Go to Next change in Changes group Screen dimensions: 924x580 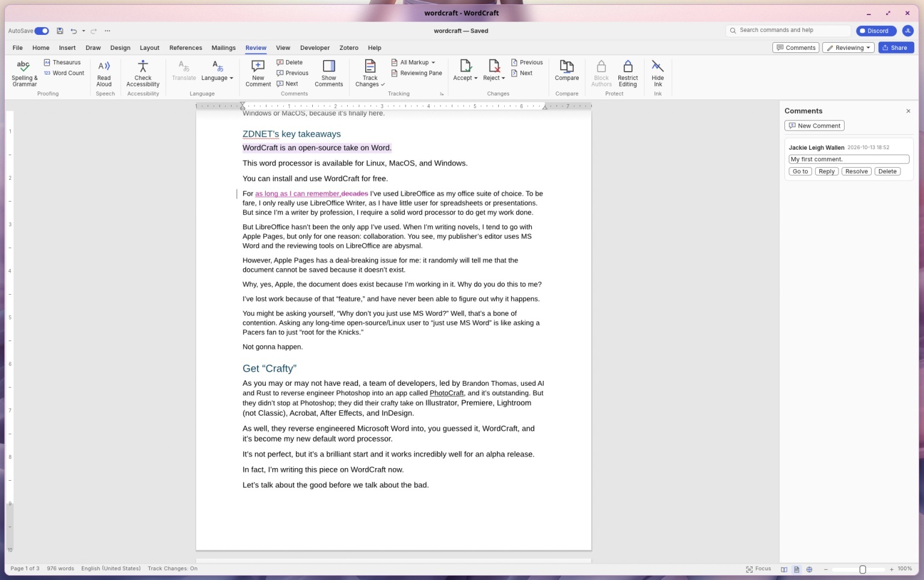tap(522, 73)
